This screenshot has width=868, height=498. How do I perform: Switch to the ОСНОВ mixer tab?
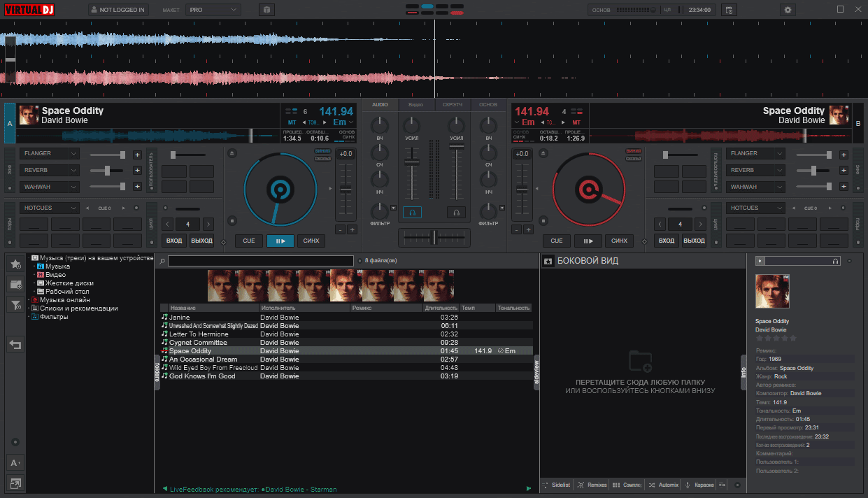pyautogui.click(x=488, y=105)
